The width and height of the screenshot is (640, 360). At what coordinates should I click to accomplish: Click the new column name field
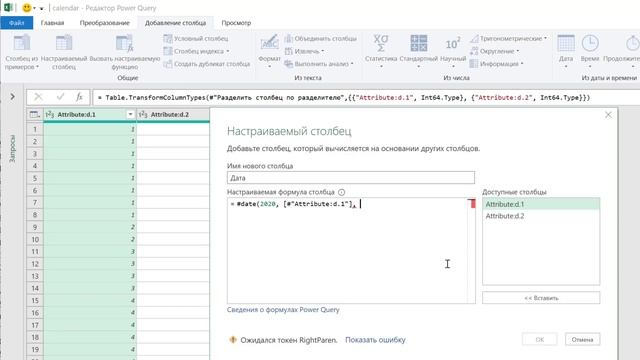coord(351,178)
